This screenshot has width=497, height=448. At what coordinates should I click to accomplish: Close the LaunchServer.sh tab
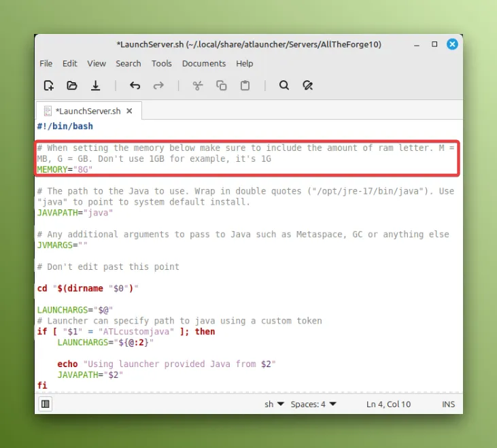(129, 111)
